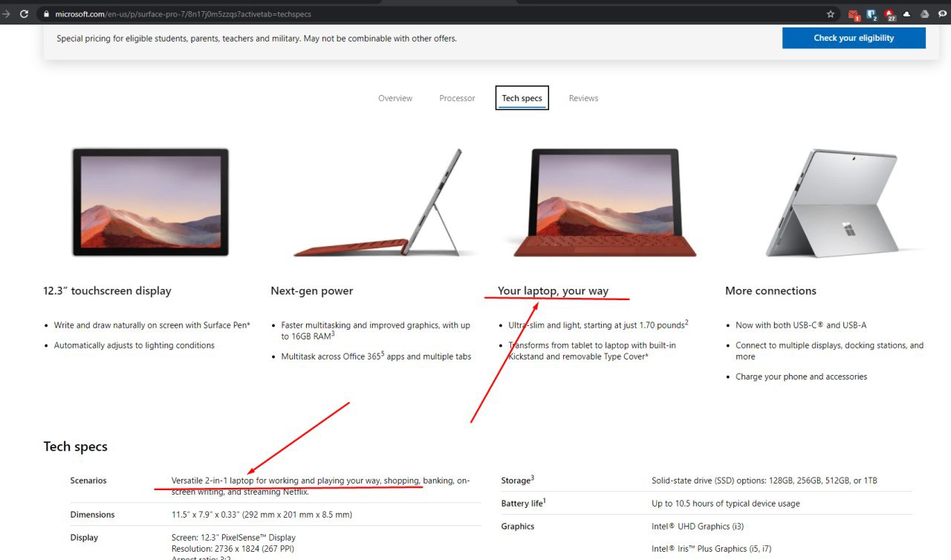
Task: Click the front-facing Surface Pro tablet image
Action: pyautogui.click(x=150, y=202)
